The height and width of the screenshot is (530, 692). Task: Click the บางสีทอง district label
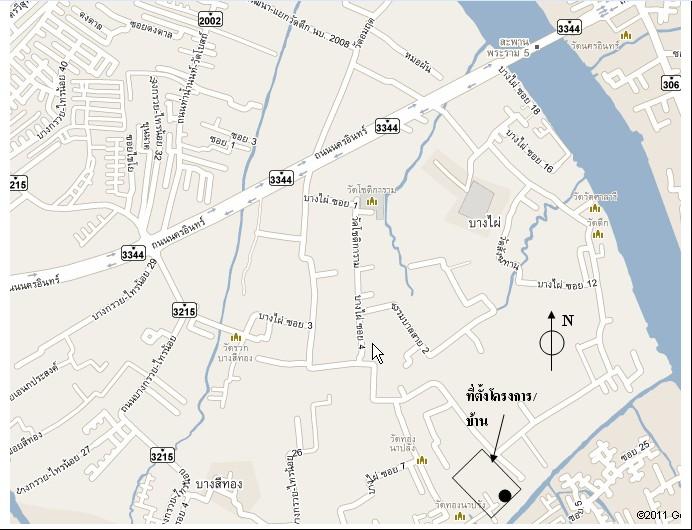click(219, 483)
